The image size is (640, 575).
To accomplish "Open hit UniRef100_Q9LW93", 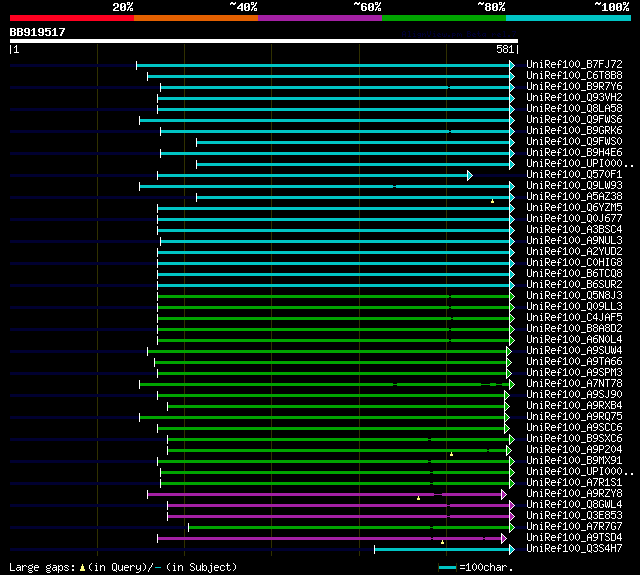I will [x=574, y=186].
